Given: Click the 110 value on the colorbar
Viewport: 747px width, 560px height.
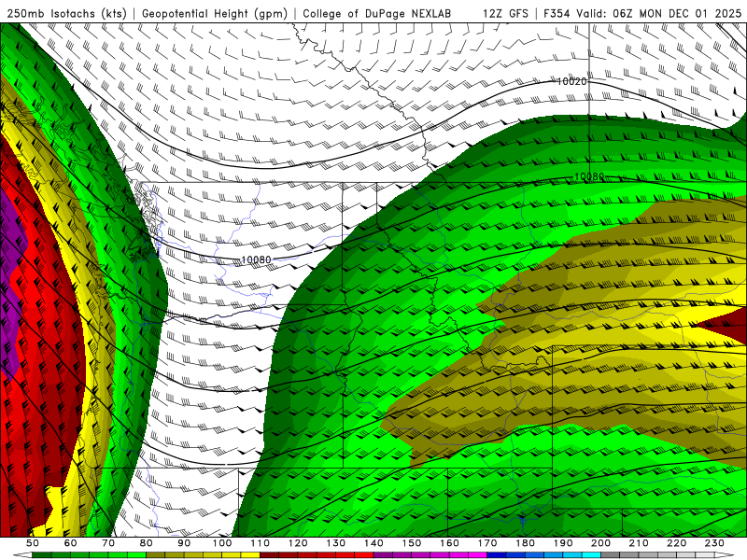Looking at the screenshot, I should pyautogui.click(x=261, y=543).
